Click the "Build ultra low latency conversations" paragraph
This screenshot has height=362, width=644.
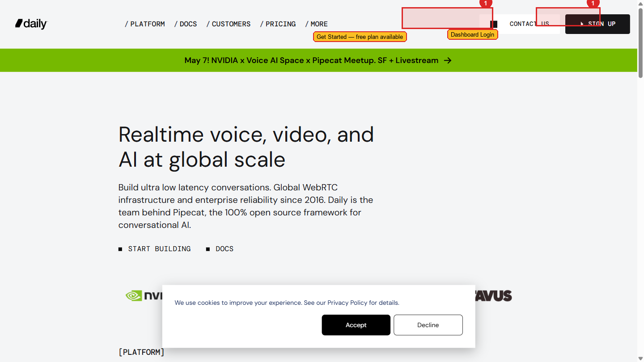pos(246,206)
